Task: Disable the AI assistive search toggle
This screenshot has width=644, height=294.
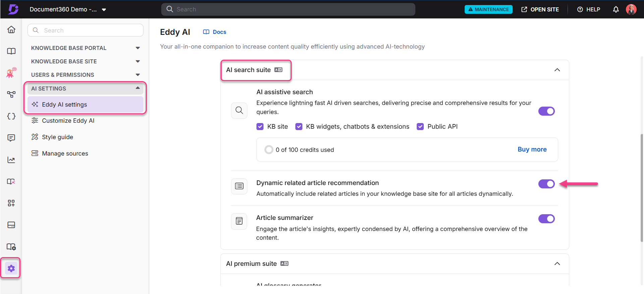Action: pyautogui.click(x=546, y=111)
